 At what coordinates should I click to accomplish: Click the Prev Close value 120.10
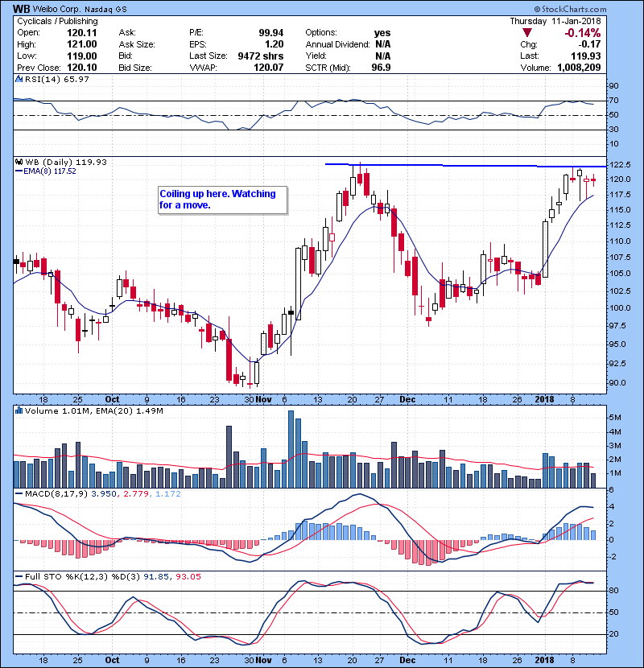(82, 68)
